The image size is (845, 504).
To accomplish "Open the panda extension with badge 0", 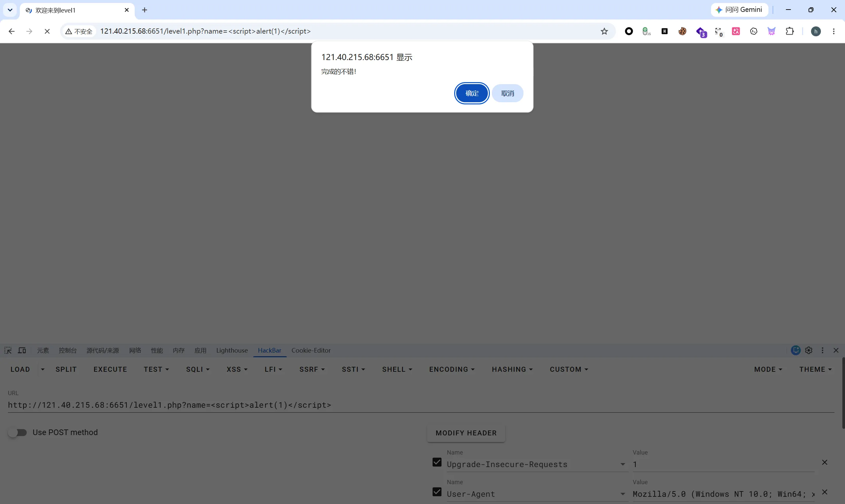I will point(719,32).
